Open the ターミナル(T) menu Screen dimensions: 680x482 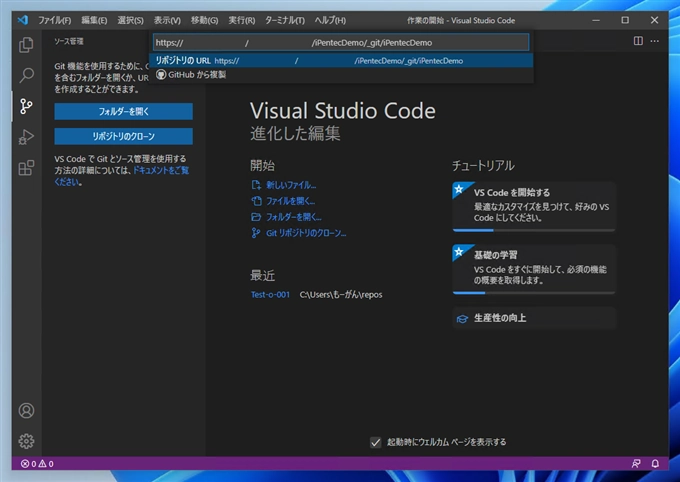[285, 20]
